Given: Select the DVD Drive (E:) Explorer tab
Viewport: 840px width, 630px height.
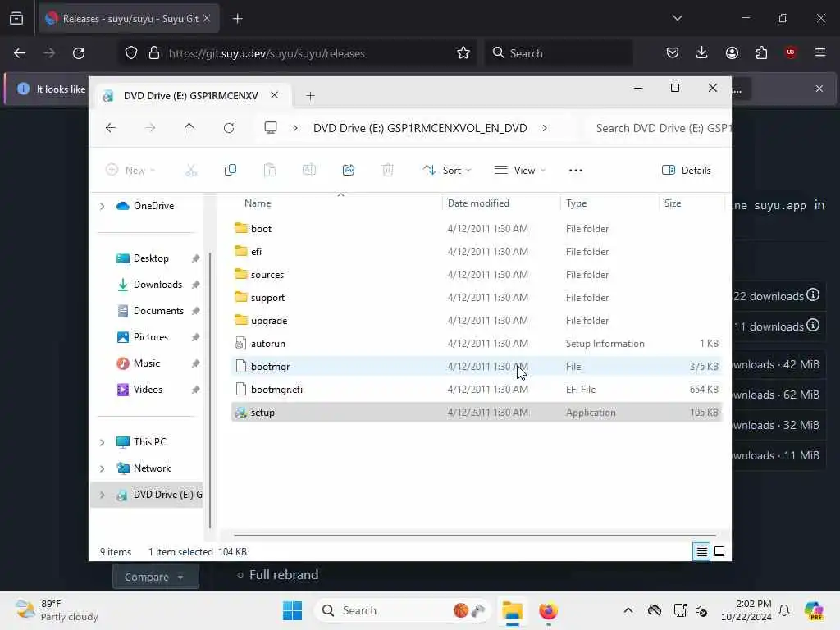Looking at the screenshot, I should pos(190,96).
